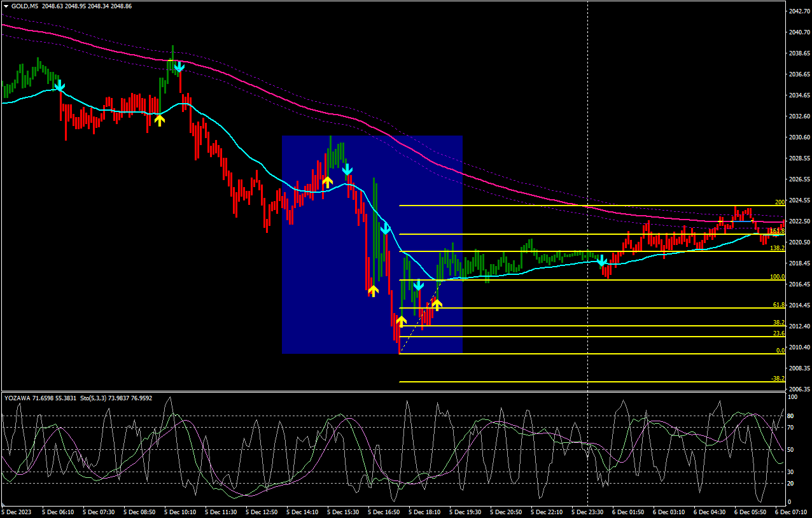The height and width of the screenshot is (518, 812).
Task: Click the 2036.65 price on the axis
Action: pos(799,74)
